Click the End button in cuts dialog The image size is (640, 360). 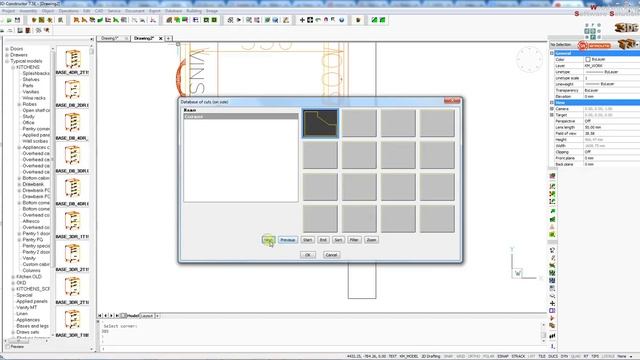click(323, 240)
